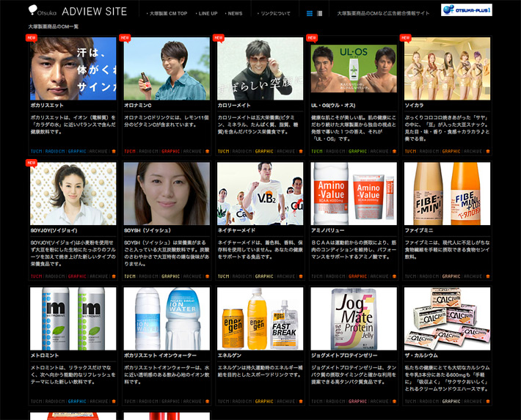Open the LINE UP menu item
Screen dimensions: 521x420
(207, 14)
